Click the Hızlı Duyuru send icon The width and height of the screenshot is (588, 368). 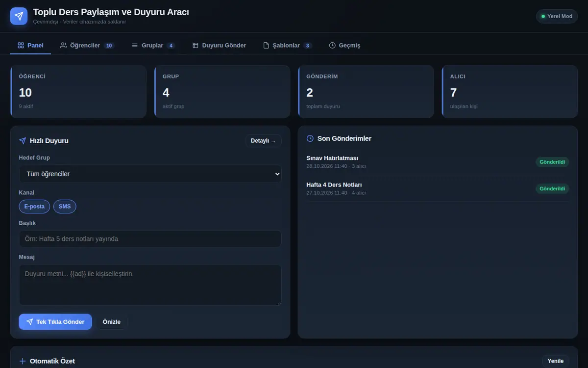23,141
